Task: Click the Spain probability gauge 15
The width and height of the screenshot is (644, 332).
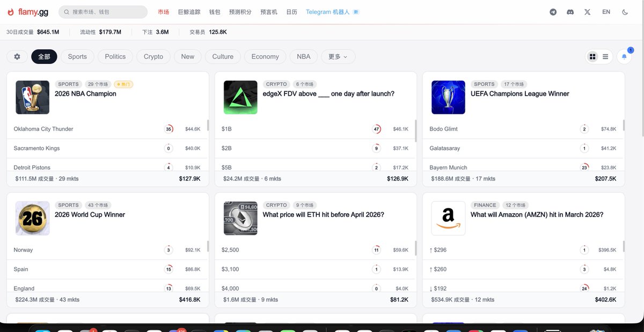Action: (x=169, y=269)
